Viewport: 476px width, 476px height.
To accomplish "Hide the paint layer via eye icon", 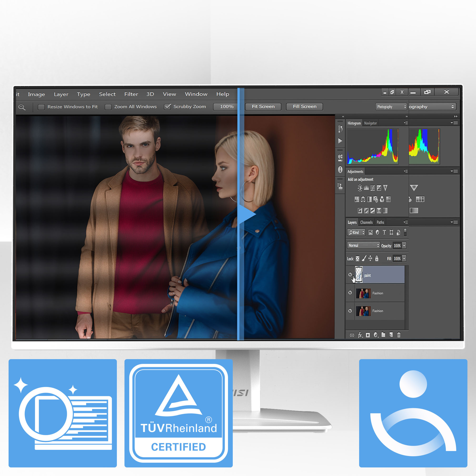I will [350, 274].
